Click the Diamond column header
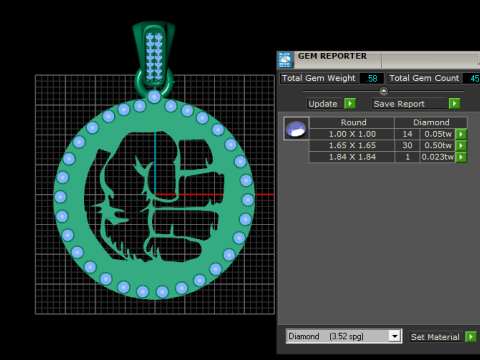 pos(431,122)
